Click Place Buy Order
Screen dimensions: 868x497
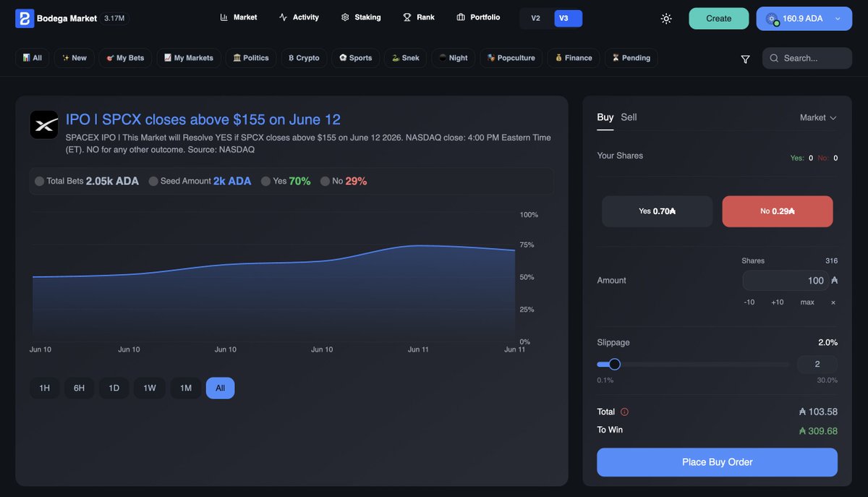point(717,462)
